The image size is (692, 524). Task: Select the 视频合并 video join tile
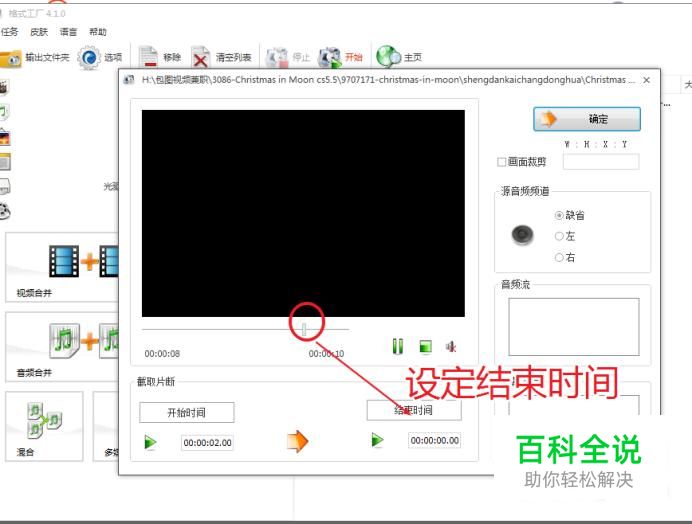click(62, 268)
